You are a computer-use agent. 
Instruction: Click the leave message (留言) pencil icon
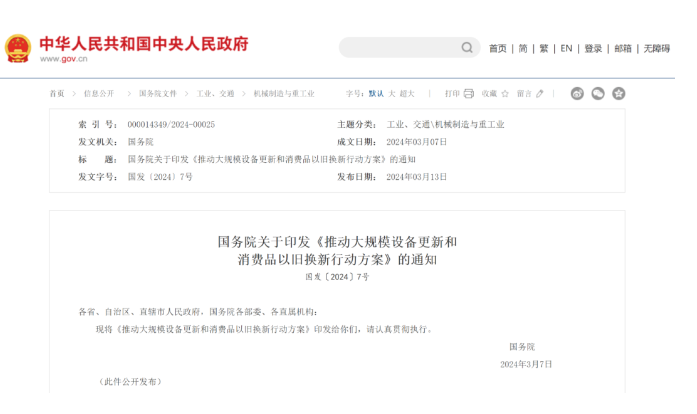(x=540, y=94)
